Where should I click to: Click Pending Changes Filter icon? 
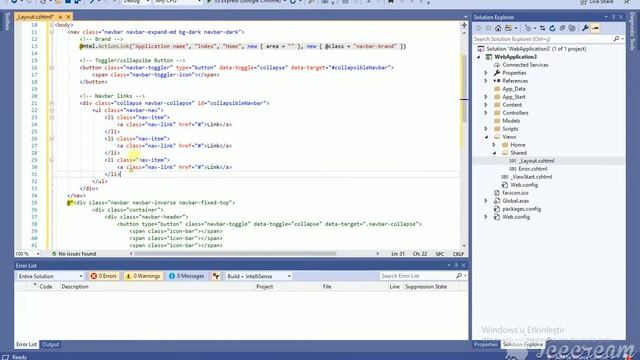pos(529,28)
